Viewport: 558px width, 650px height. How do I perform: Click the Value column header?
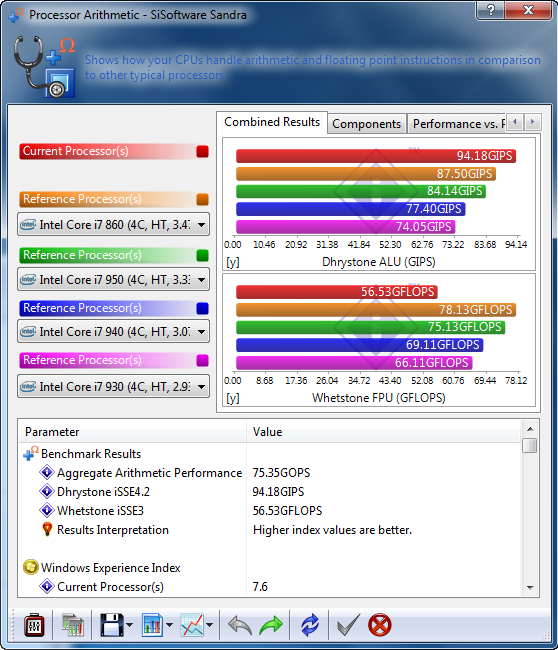(x=383, y=432)
